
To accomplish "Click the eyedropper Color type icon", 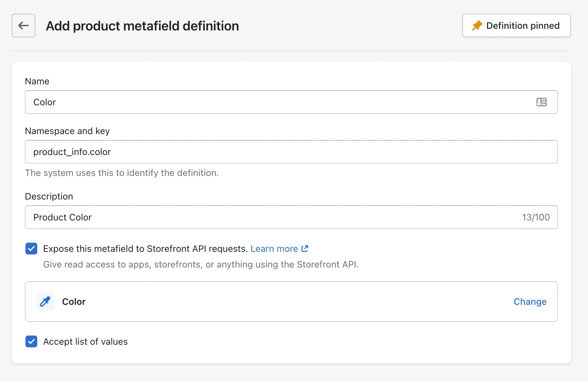I will [45, 302].
